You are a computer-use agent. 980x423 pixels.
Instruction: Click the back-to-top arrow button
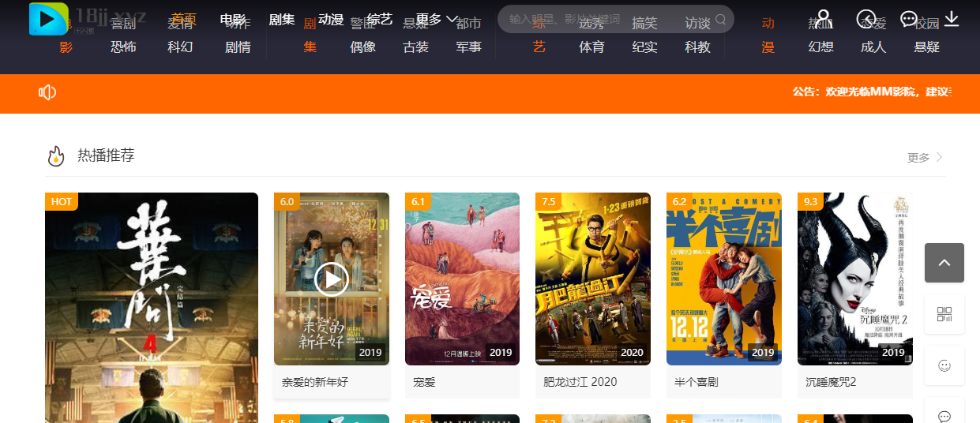point(944,263)
